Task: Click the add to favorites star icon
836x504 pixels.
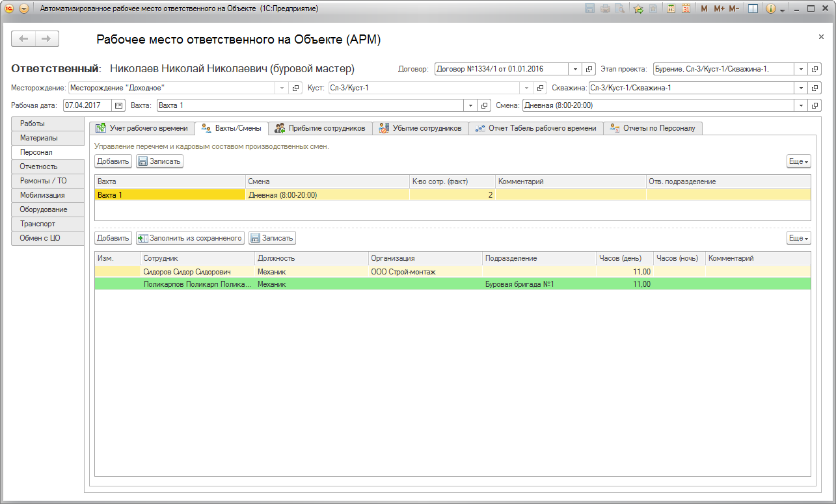Action: click(x=638, y=9)
